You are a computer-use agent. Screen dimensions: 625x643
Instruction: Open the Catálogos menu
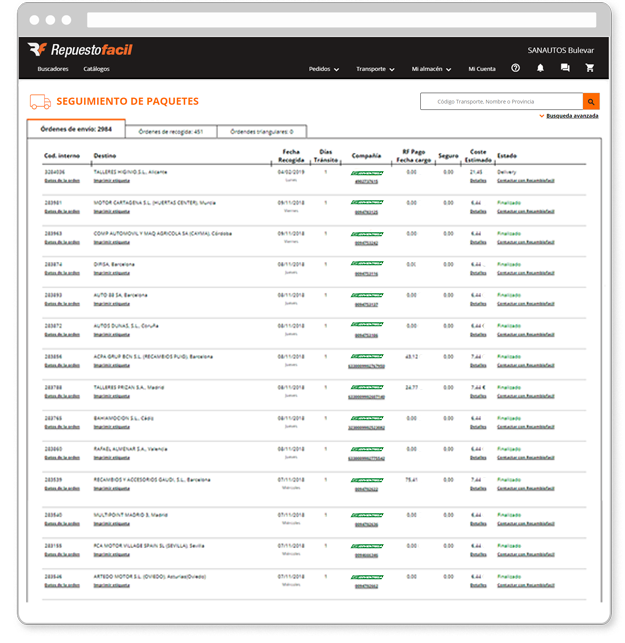pos(96,69)
